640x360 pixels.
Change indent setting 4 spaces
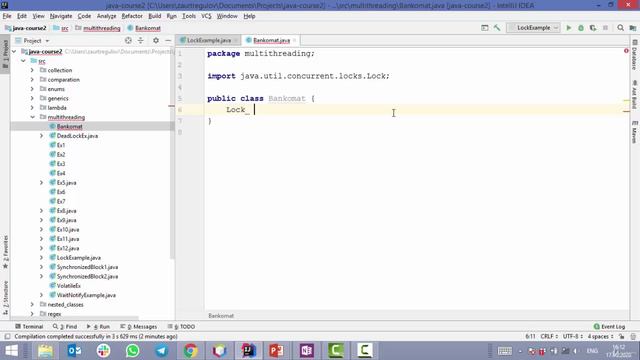[600, 336]
